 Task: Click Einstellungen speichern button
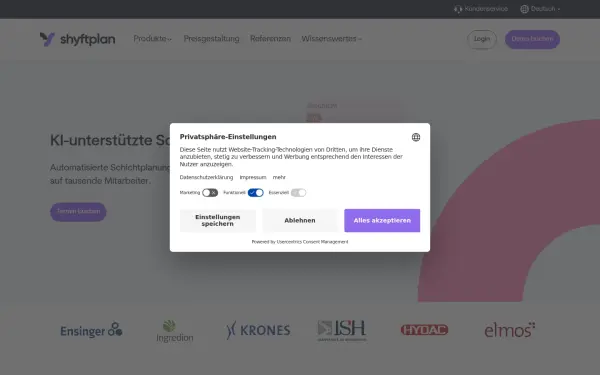[218, 220]
